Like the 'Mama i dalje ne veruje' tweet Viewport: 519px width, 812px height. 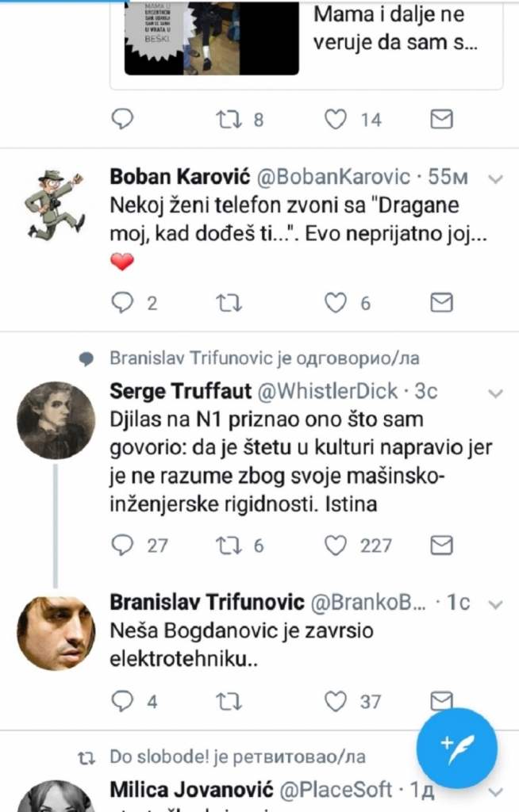click(337, 120)
